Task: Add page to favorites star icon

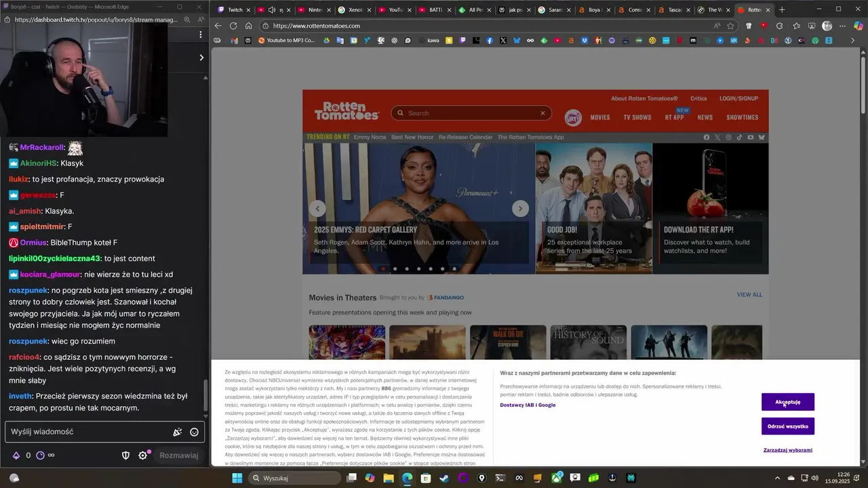Action: point(730,26)
